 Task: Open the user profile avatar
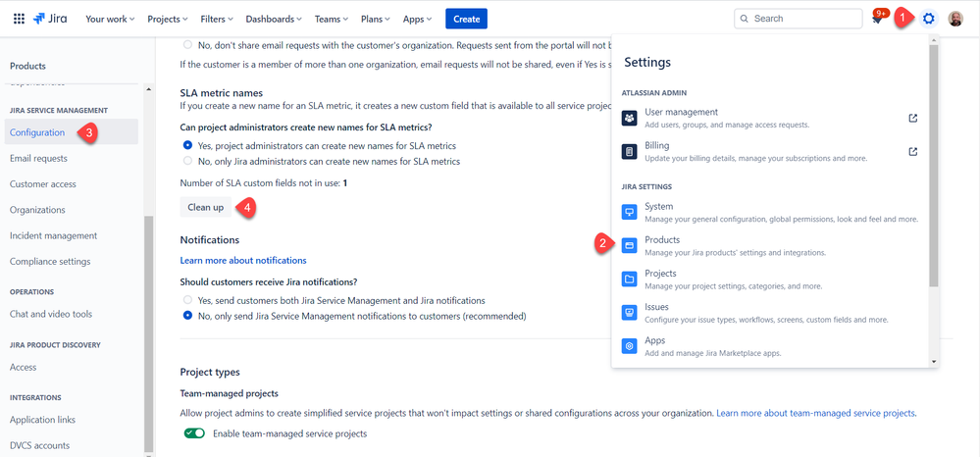pos(955,19)
